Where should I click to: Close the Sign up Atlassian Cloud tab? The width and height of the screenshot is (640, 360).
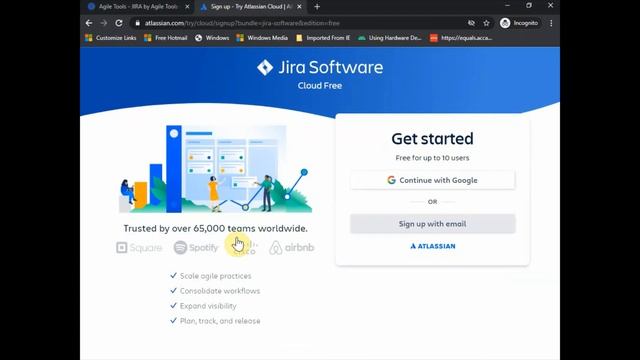tap(299, 7)
